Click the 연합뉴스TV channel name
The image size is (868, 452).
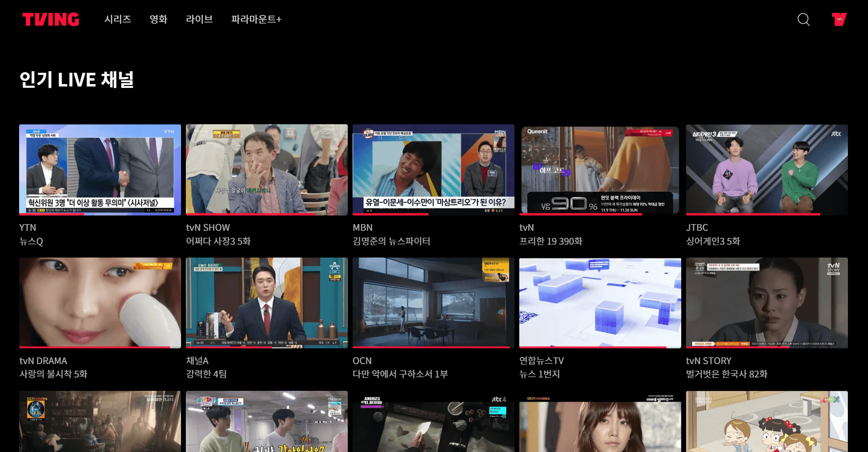(x=542, y=361)
